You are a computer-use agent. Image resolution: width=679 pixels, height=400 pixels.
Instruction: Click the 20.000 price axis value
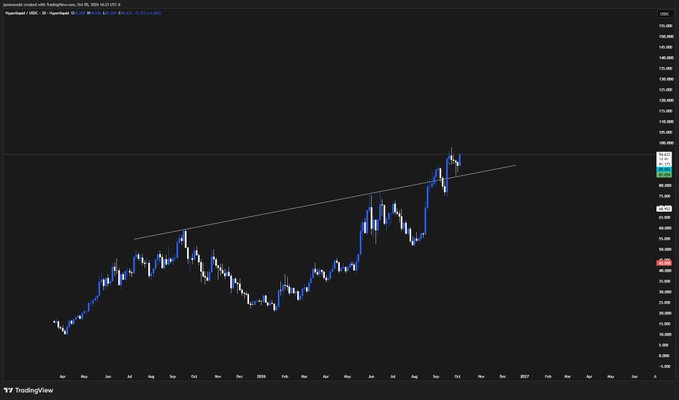tap(665, 313)
